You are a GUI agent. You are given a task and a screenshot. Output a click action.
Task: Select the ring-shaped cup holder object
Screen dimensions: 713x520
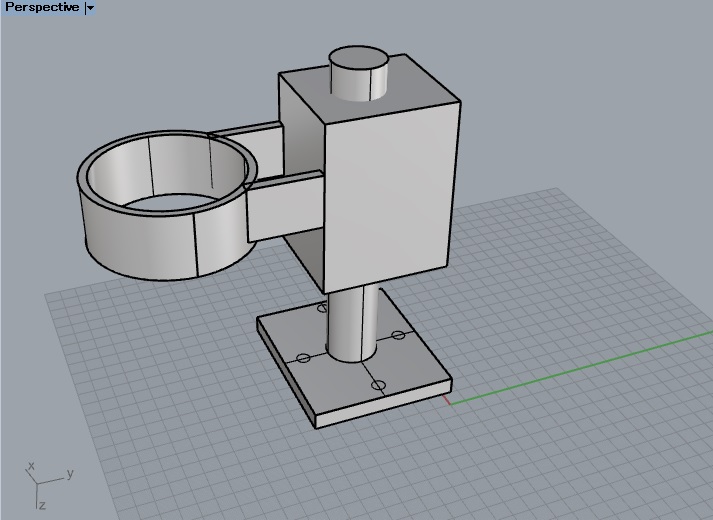point(167,205)
